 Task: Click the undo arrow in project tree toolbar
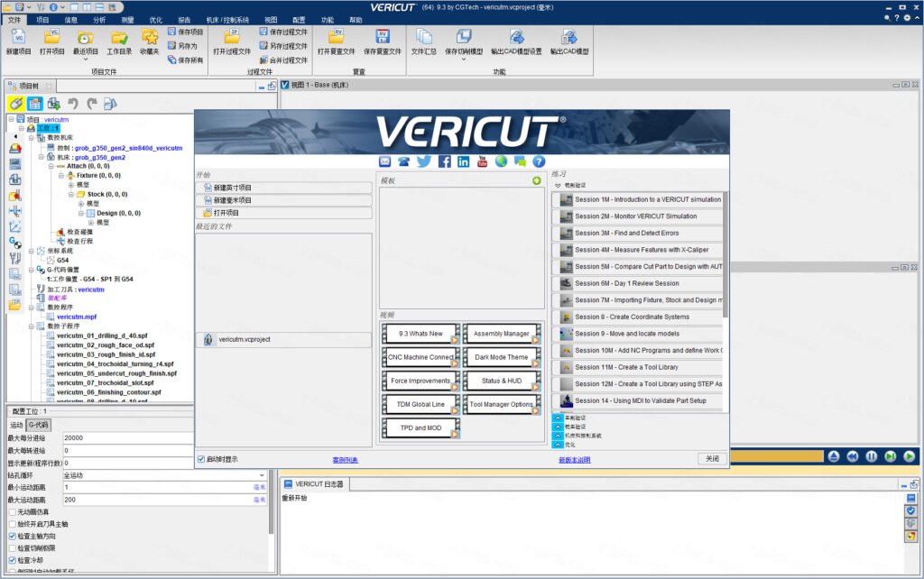[72, 105]
